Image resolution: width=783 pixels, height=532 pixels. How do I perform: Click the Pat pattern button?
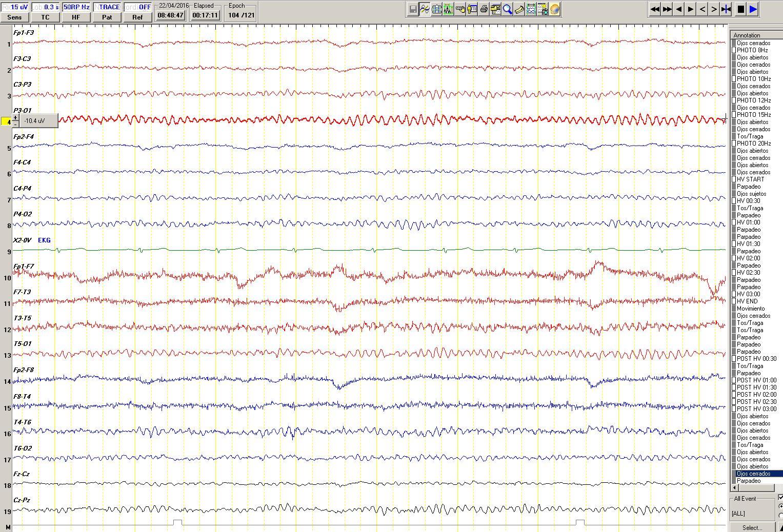(107, 17)
